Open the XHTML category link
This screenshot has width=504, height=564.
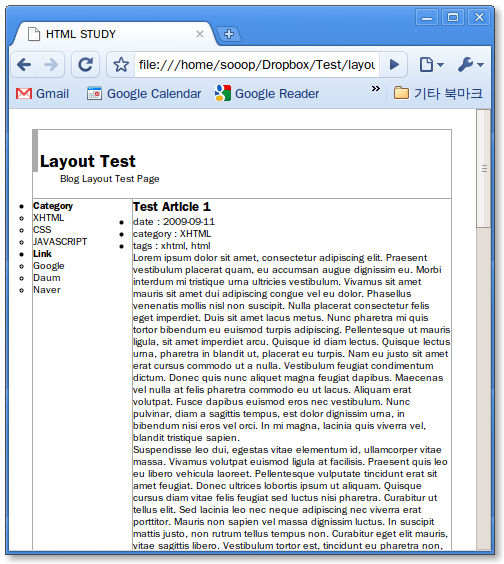tap(49, 218)
